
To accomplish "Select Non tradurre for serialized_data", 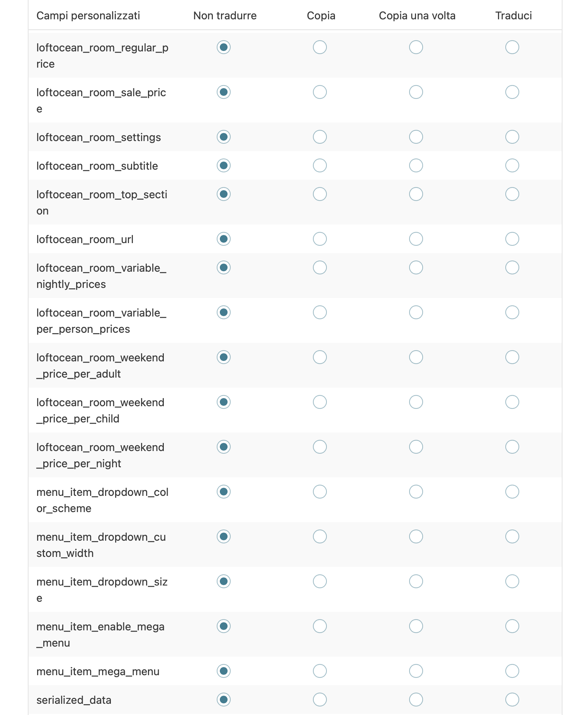I will 224,700.
